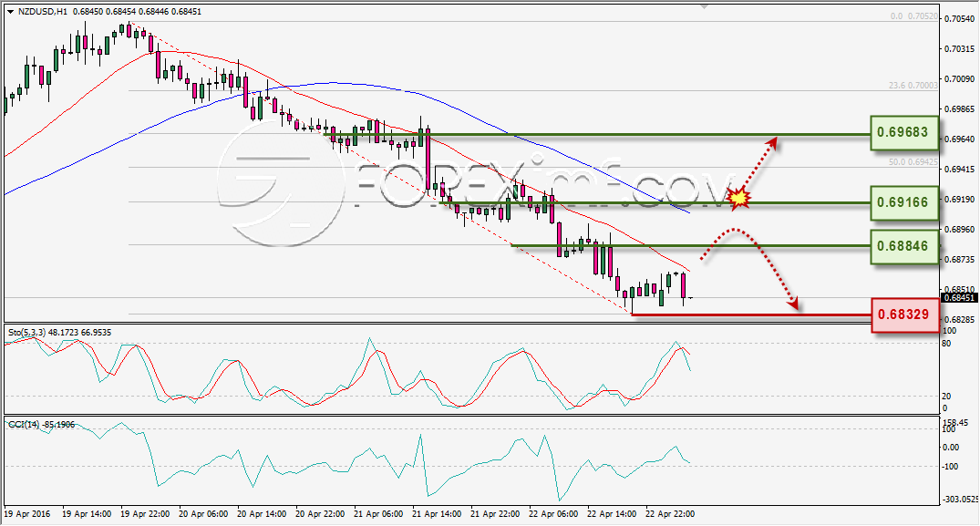
Task: Click the 0.69190 price scale value
Action: 959,199
